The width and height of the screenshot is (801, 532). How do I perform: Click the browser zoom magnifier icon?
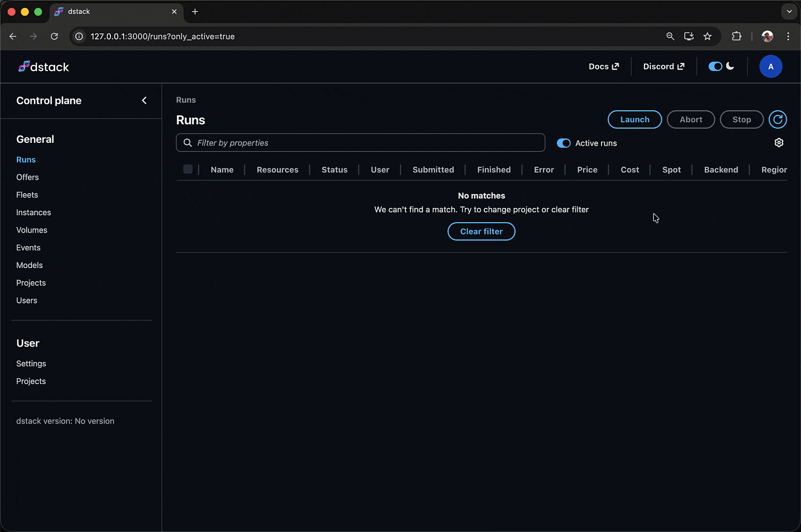pyautogui.click(x=670, y=36)
